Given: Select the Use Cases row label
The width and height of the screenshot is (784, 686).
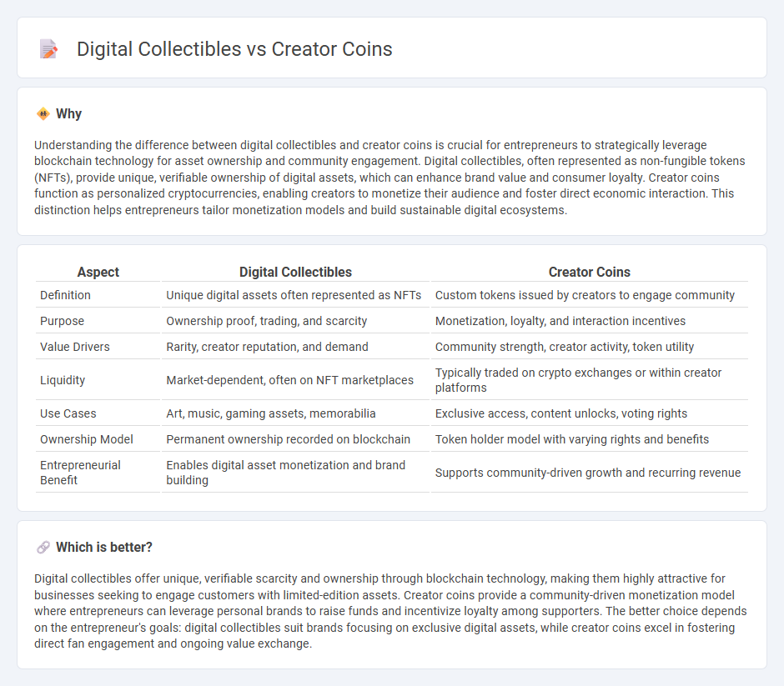Looking at the screenshot, I should tap(68, 413).
